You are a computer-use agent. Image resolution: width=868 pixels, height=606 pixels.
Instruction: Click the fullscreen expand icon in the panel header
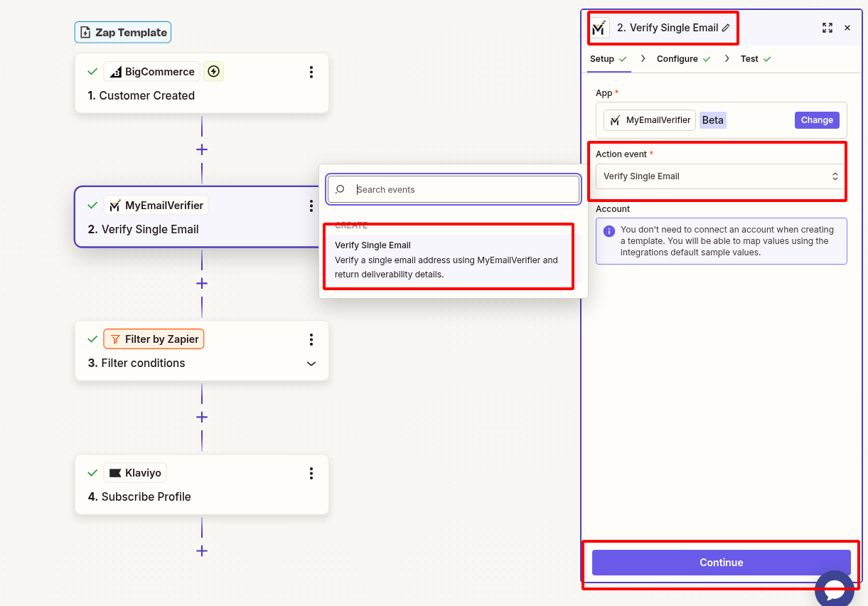(827, 28)
